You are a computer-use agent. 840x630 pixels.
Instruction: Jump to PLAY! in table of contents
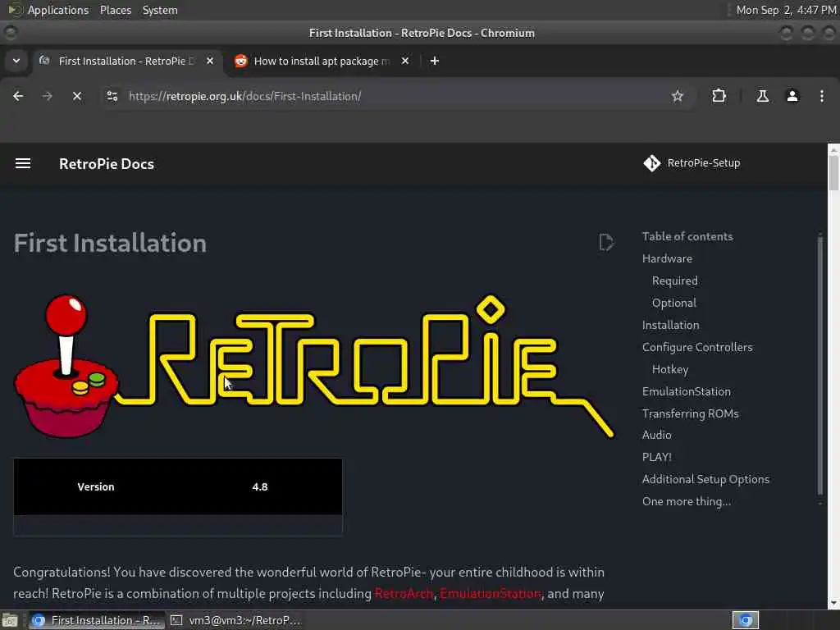656,457
